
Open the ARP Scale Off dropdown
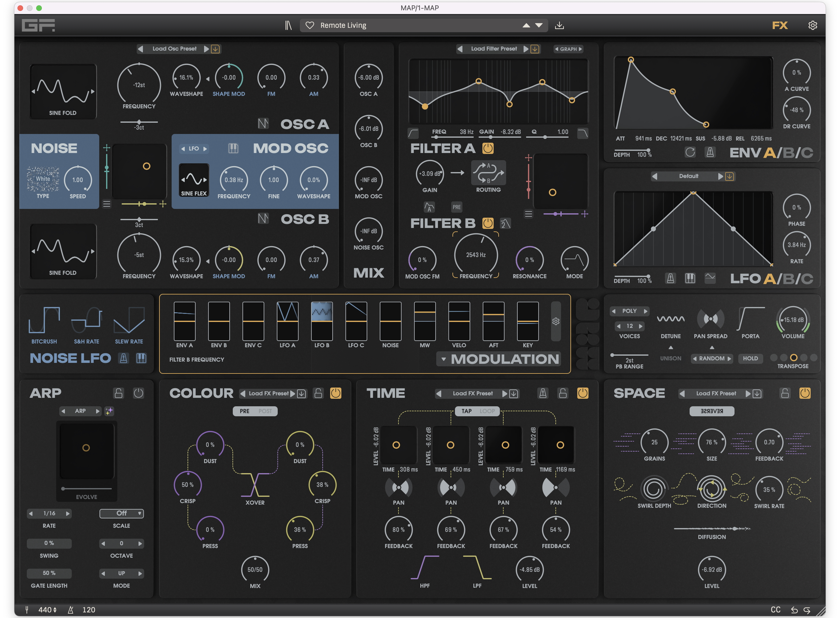coord(121,513)
